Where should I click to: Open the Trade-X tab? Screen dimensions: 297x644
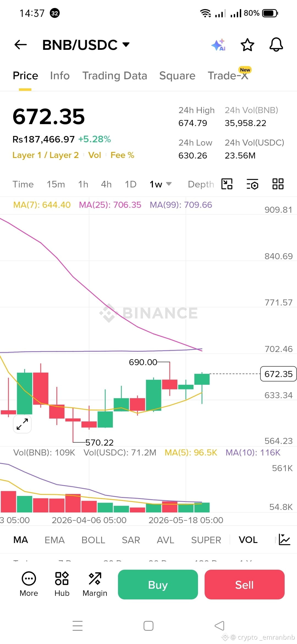tap(228, 76)
